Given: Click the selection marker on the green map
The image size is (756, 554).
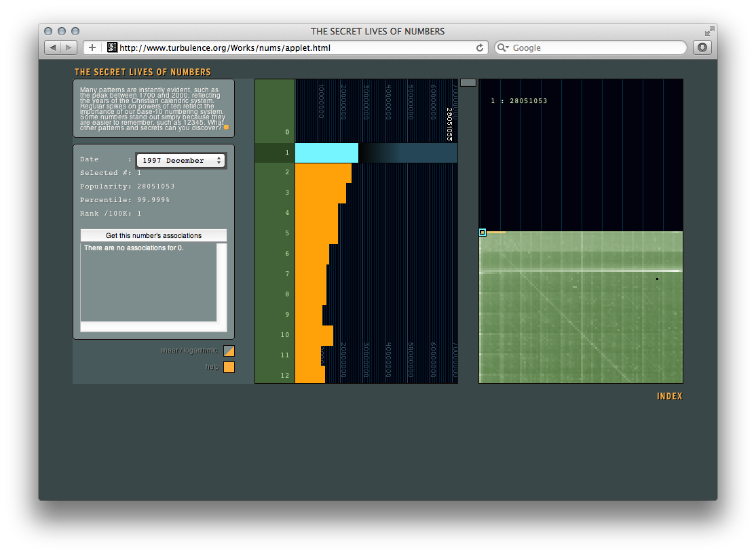Looking at the screenshot, I should coord(483,232).
